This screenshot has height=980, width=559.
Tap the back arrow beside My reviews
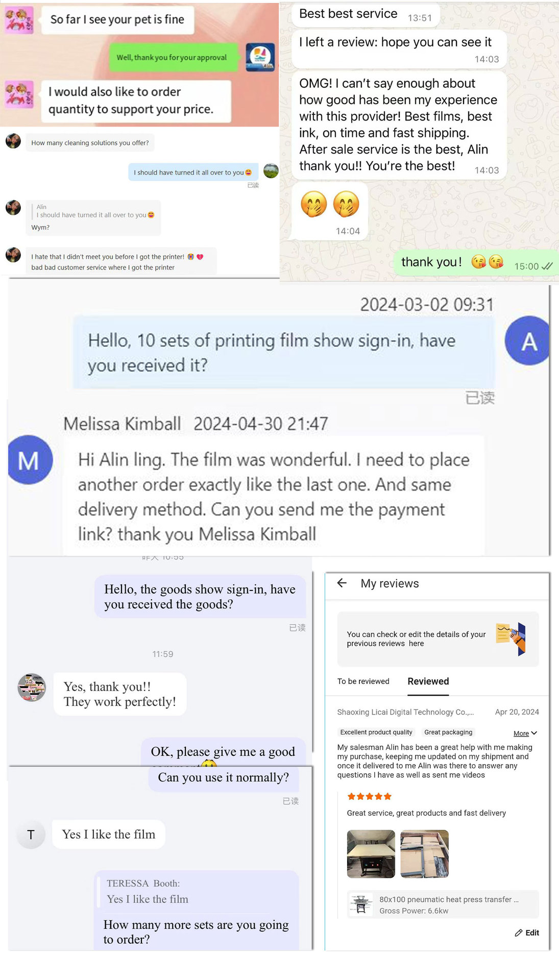[x=342, y=583]
